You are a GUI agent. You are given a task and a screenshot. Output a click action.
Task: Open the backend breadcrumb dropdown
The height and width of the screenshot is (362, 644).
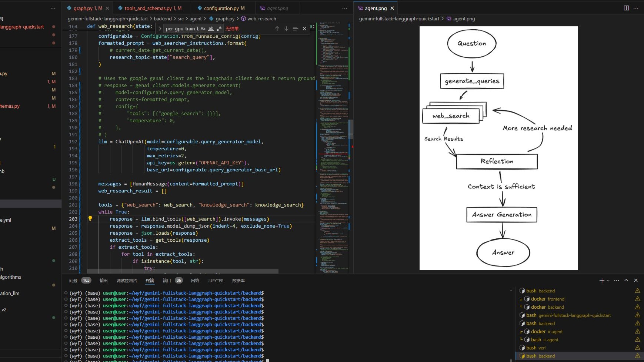click(x=163, y=19)
